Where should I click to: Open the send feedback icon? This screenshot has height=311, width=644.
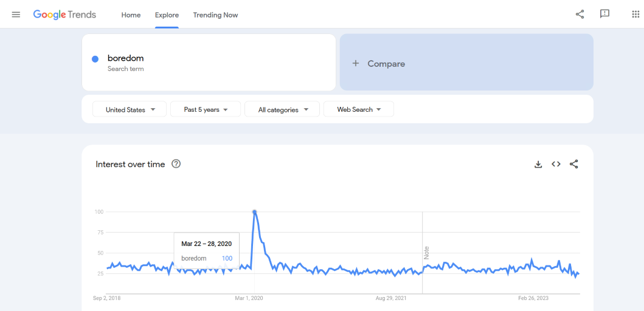point(604,15)
